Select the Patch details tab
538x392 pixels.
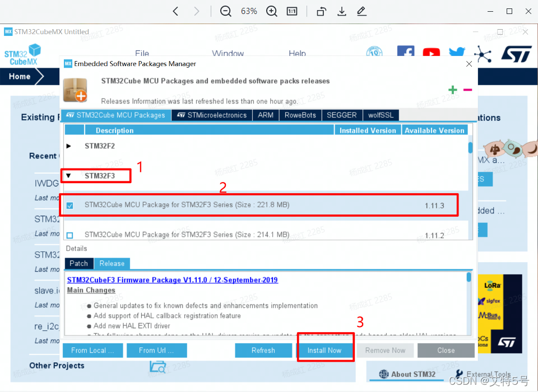pos(79,263)
